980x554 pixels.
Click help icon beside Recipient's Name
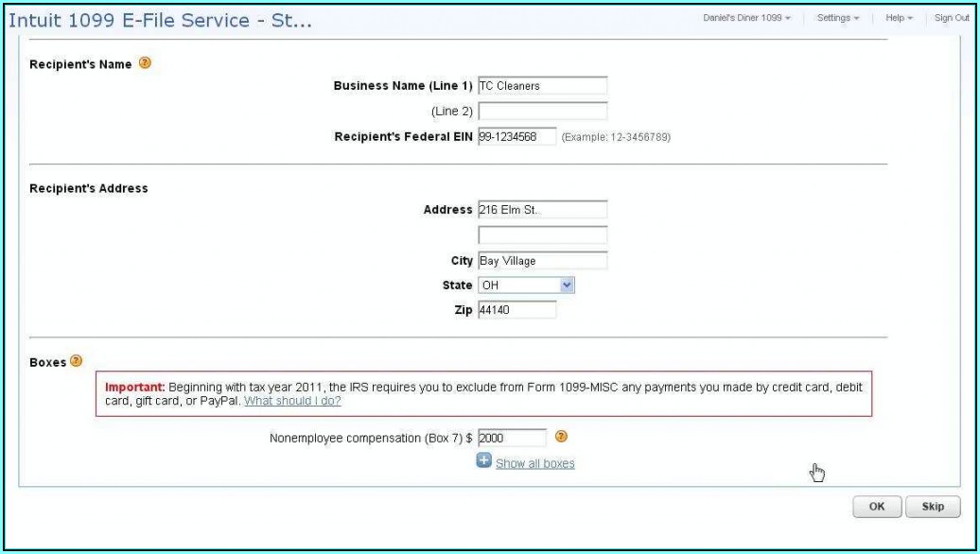145,64
